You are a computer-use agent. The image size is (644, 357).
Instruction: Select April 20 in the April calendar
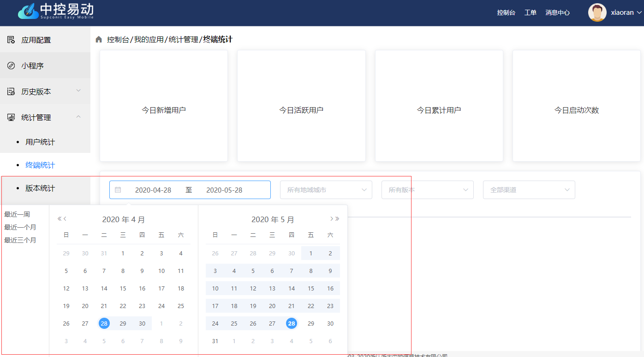tap(85, 306)
